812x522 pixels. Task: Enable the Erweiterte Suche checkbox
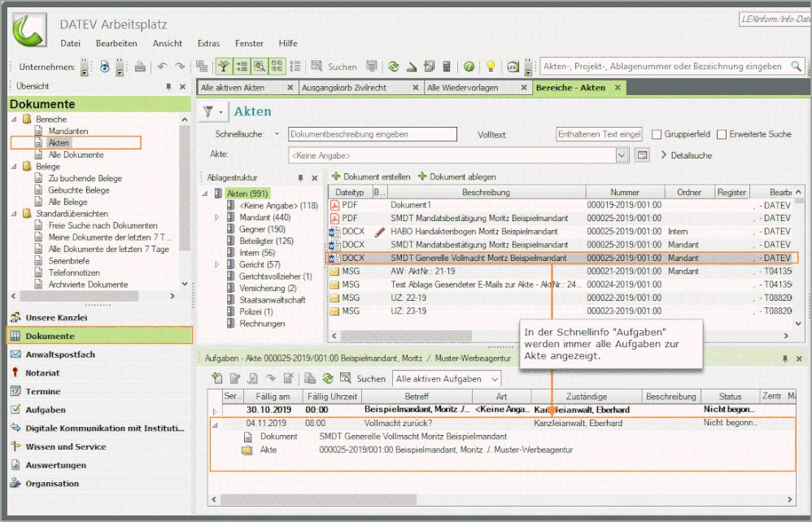pyautogui.click(x=722, y=134)
